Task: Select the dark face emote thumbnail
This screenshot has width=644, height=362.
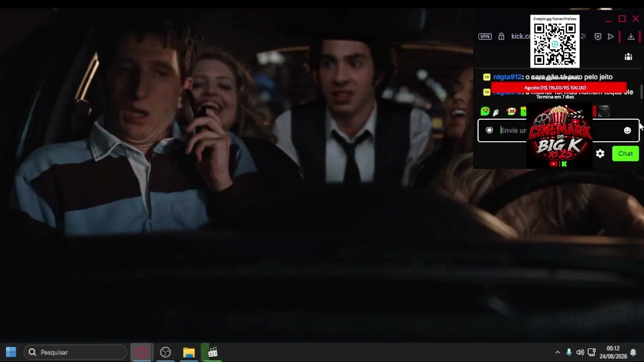Action: click(x=603, y=111)
